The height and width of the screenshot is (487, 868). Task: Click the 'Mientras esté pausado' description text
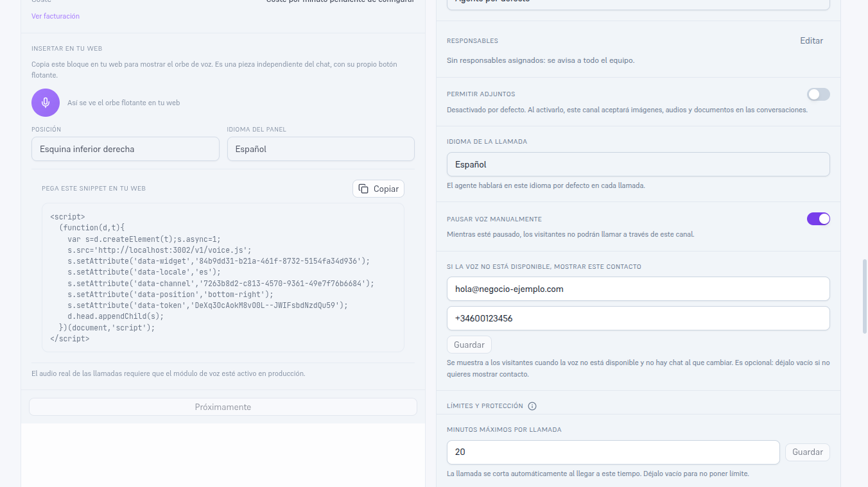tap(571, 234)
